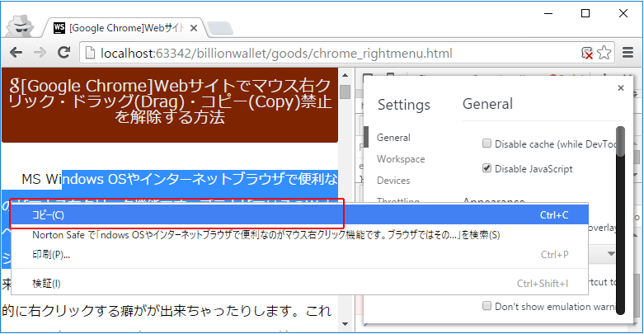Open the dropdown arrow behind context menu
Image resolution: width=644 pixels, height=334 pixels.
[611, 254]
